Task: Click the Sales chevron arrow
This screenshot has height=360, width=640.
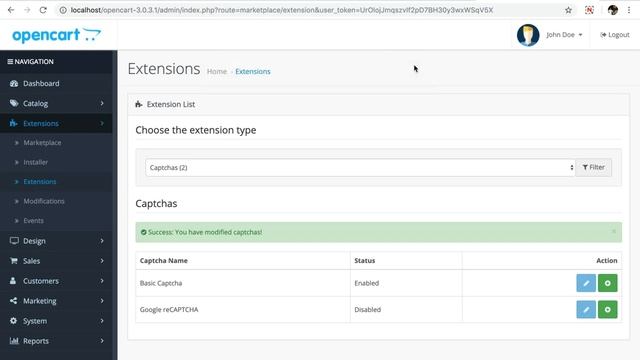Action: click(102, 261)
